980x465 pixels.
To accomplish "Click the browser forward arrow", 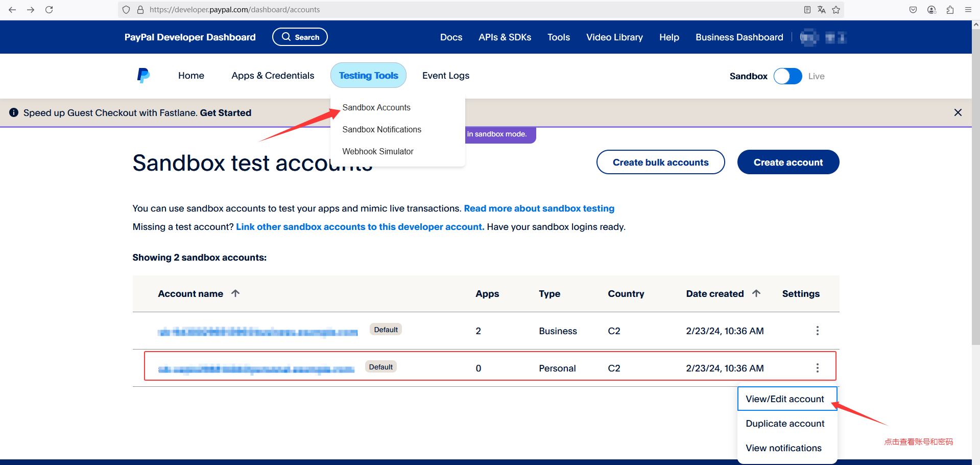I will coord(31,10).
